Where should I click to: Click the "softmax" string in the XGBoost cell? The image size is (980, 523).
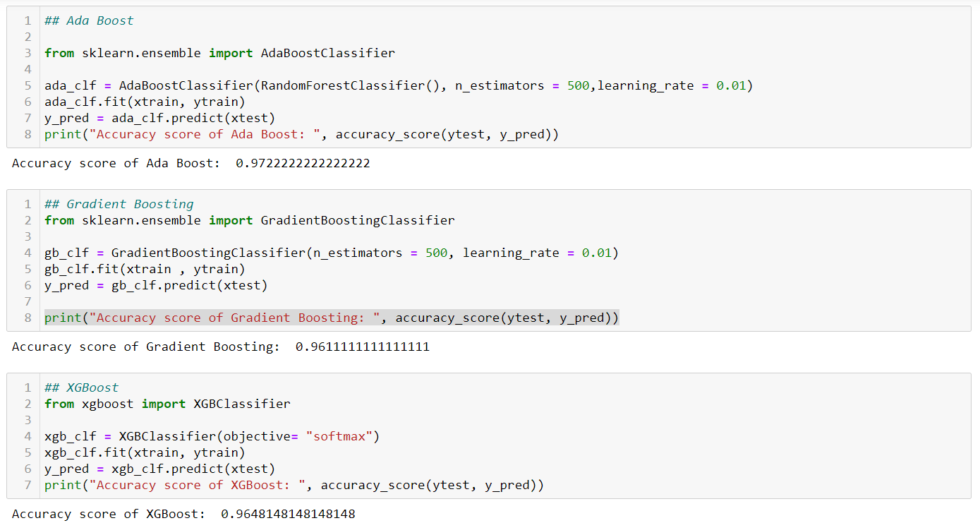(x=339, y=436)
